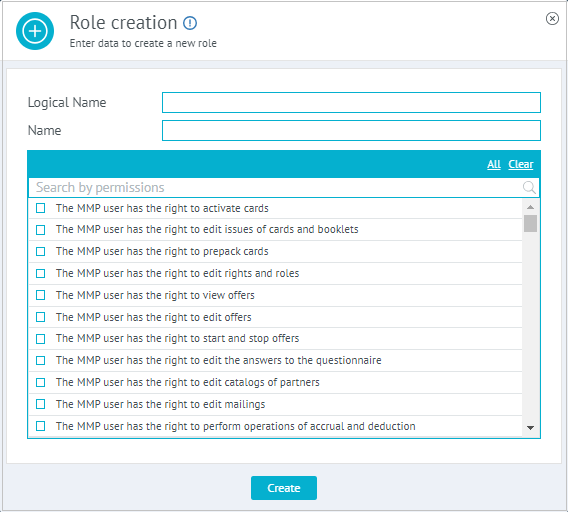Click the Logical Name input field

(x=351, y=103)
